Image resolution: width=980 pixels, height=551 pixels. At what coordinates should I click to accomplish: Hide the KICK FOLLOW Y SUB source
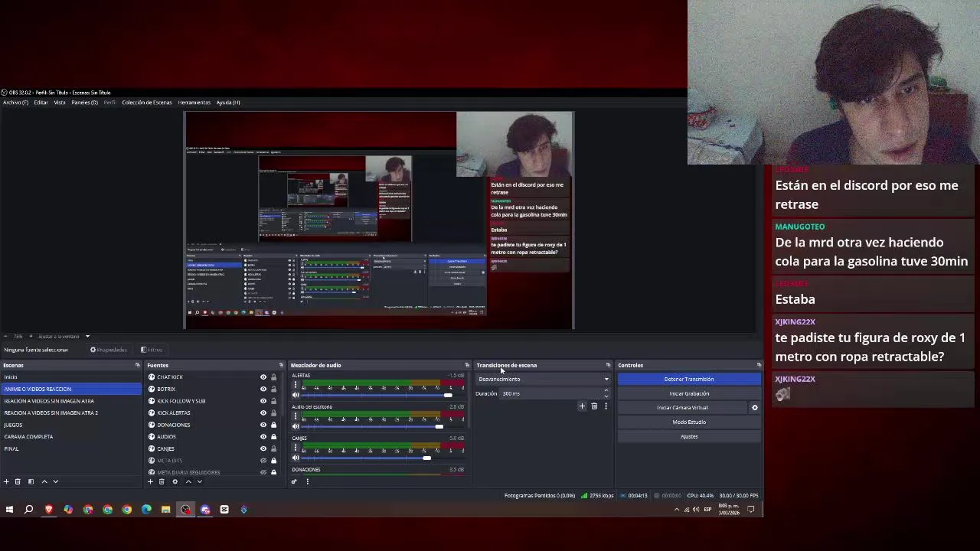(x=263, y=401)
